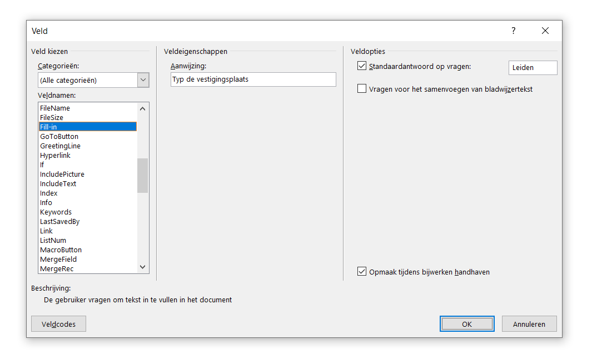Viewport: 602px width, 364px height.
Task: Click the Categorieën dropdown arrow
Action: click(x=143, y=80)
